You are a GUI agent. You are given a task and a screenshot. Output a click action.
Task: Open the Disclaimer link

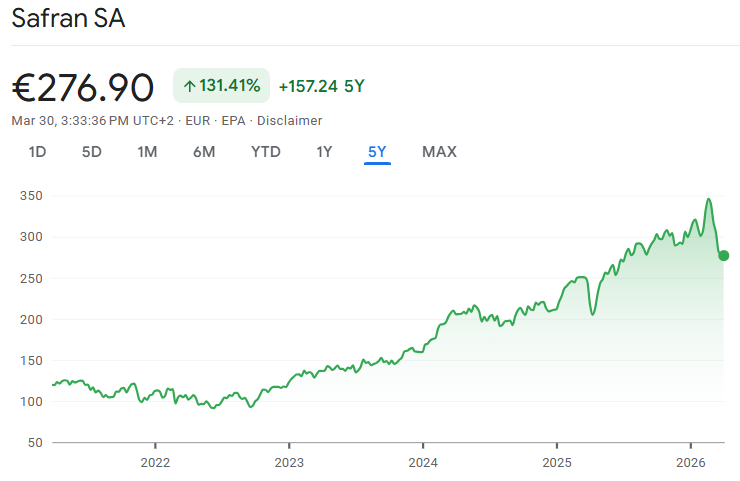[290, 120]
